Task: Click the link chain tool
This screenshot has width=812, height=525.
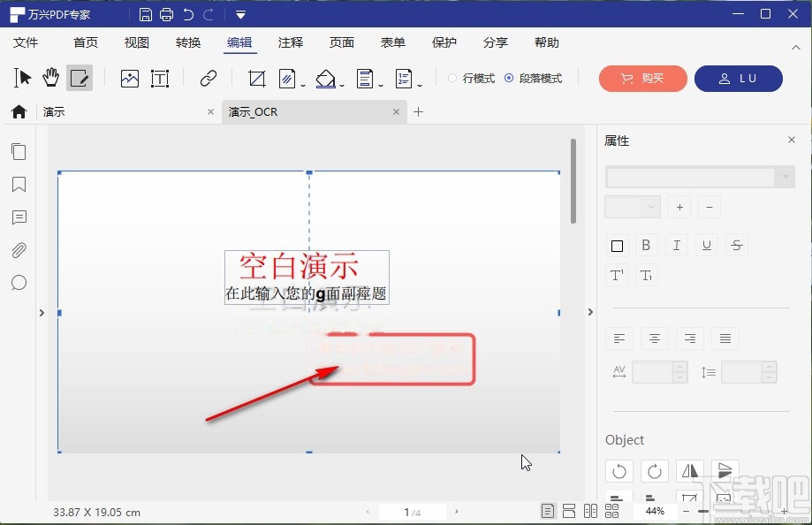Action: coord(209,79)
